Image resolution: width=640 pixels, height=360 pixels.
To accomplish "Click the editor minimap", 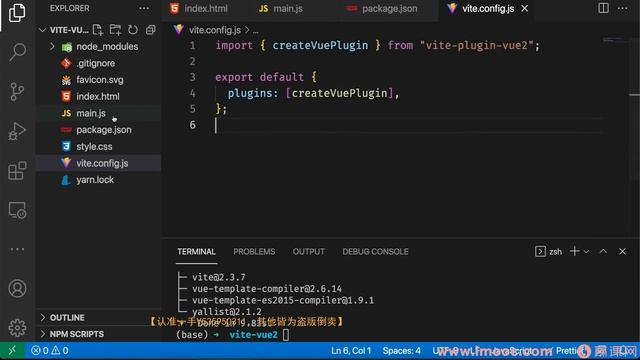I will (x=616, y=40).
